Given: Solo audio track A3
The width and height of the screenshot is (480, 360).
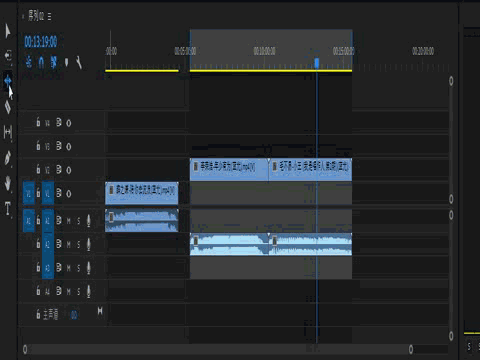Looking at the screenshot, I should (79, 268).
